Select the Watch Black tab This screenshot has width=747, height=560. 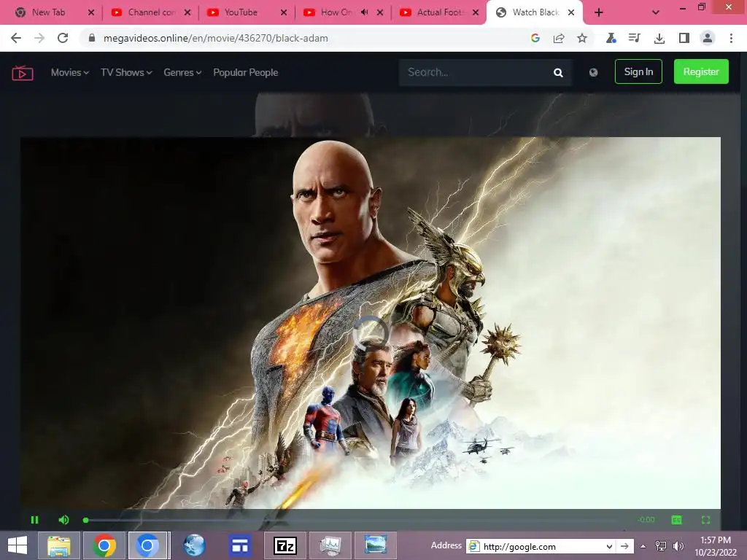(x=533, y=12)
